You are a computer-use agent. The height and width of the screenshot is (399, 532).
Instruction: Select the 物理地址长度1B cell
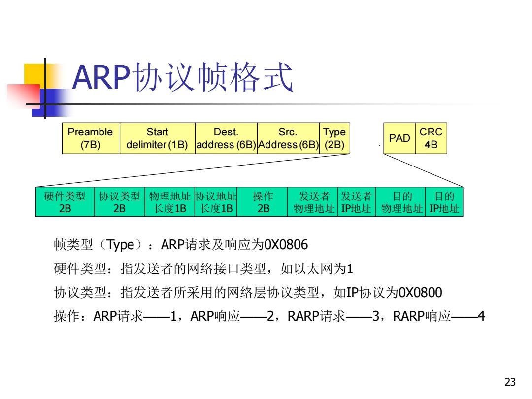point(169,202)
